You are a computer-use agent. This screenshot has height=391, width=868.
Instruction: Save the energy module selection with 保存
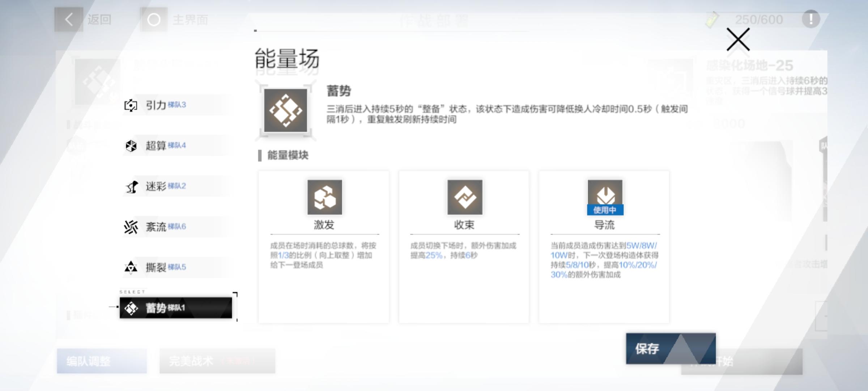coord(671,348)
